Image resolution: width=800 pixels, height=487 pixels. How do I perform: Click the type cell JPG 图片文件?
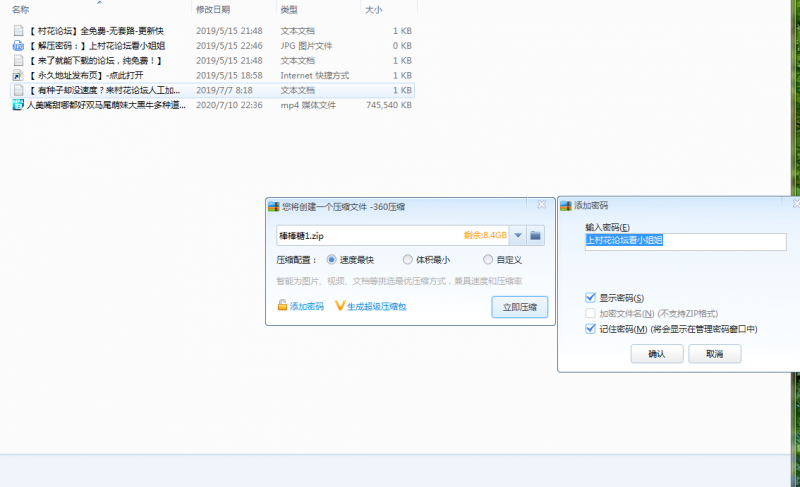coord(306,45)
